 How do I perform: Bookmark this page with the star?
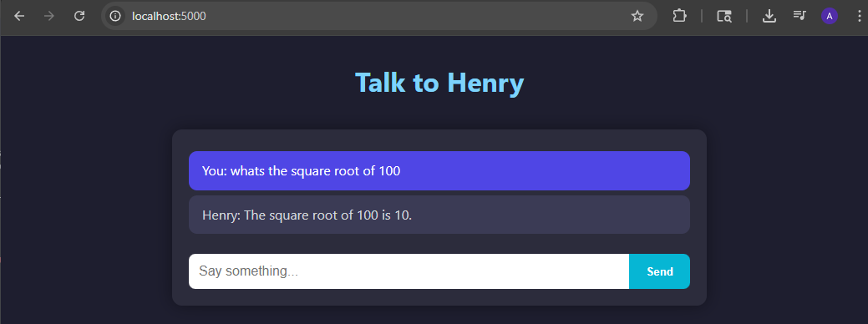pyautogui.click(x=637, y=16)
